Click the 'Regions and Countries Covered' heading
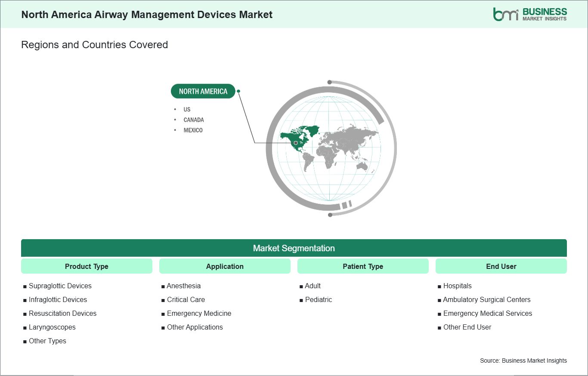The image size is (588, 376). [95, 45]
